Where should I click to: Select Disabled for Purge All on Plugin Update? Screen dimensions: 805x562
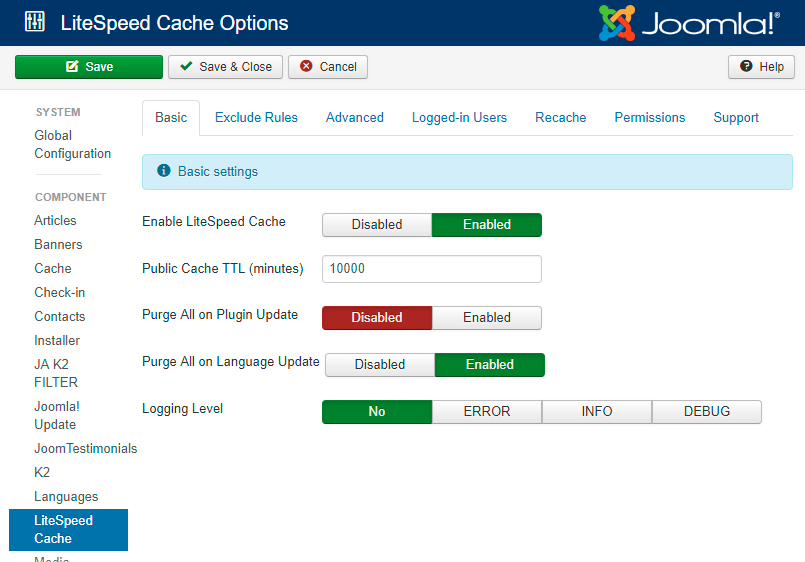click(x=377, y=318)
